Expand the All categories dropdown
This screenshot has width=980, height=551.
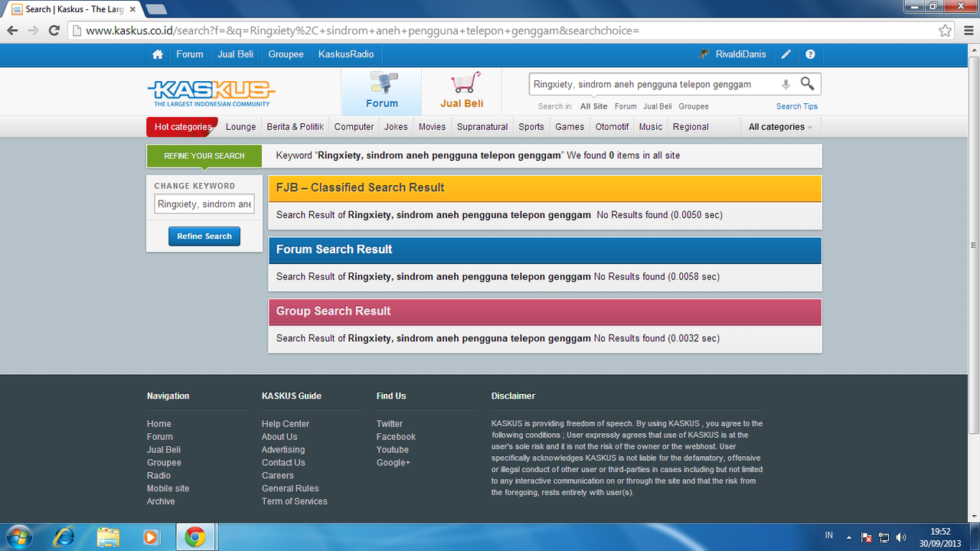(x=780, y=127)
